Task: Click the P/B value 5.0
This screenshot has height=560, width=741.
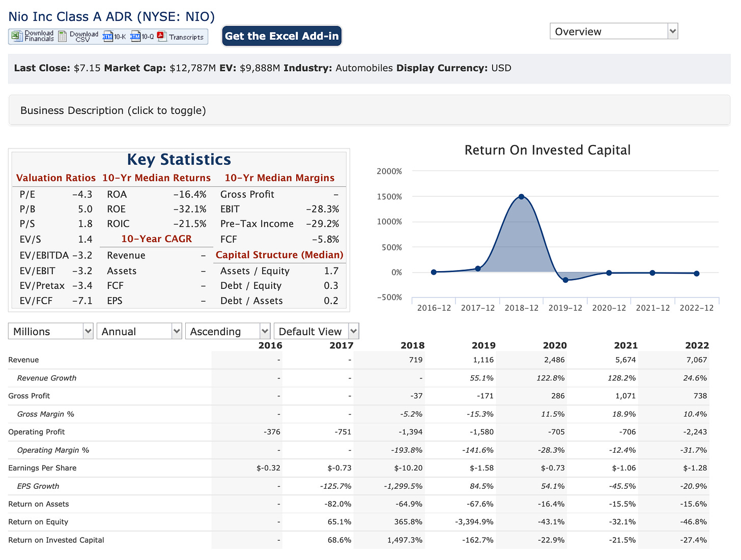Action: pyautogui.click(x=85, y=209)
